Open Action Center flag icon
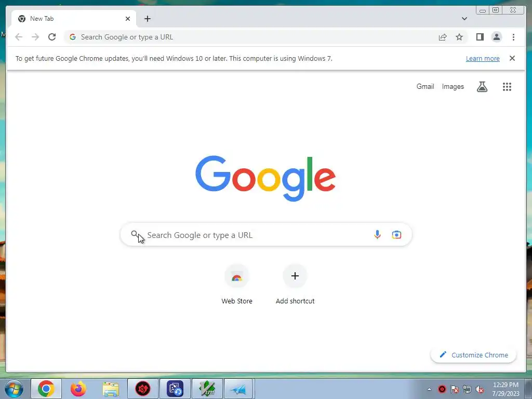Viewport: 532px width, 399px height. 454,389
